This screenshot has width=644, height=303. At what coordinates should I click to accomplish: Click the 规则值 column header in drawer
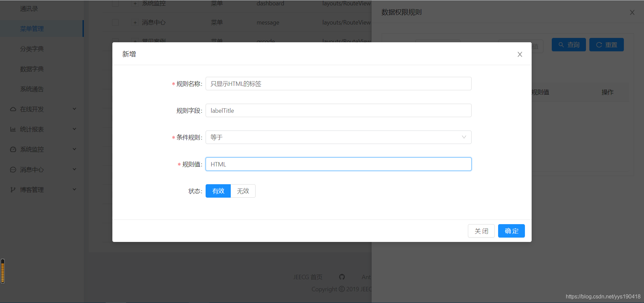(x=540, y=92)
